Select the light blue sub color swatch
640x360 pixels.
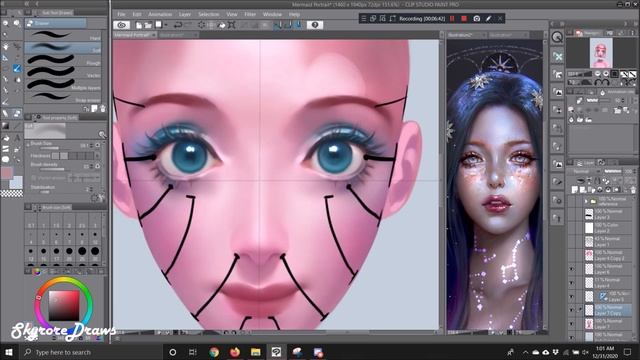click(17, 183)
